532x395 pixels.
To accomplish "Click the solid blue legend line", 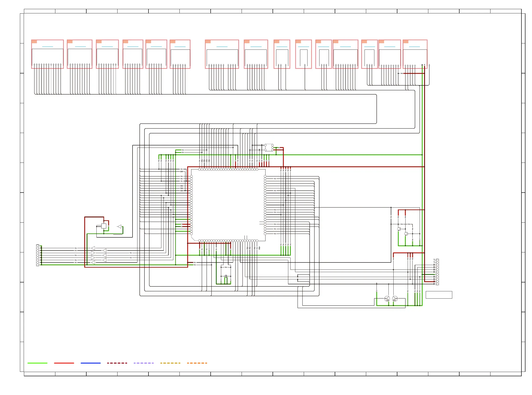I will pyautogui.click(x=91, y=363).
